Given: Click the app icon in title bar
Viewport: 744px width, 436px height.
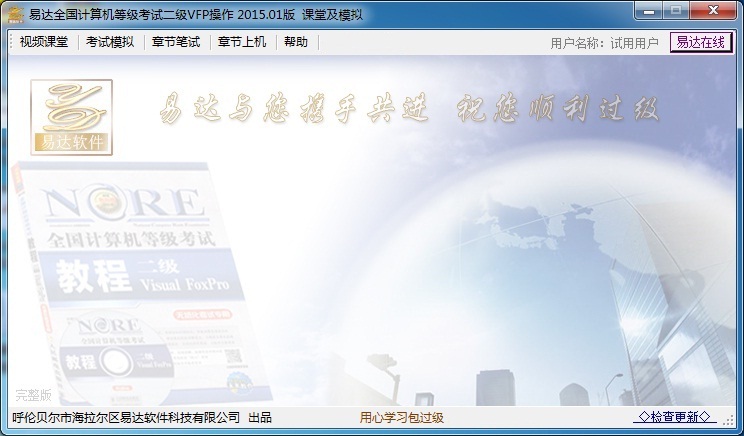Looking at the screenshot, I should click(16, 14).
